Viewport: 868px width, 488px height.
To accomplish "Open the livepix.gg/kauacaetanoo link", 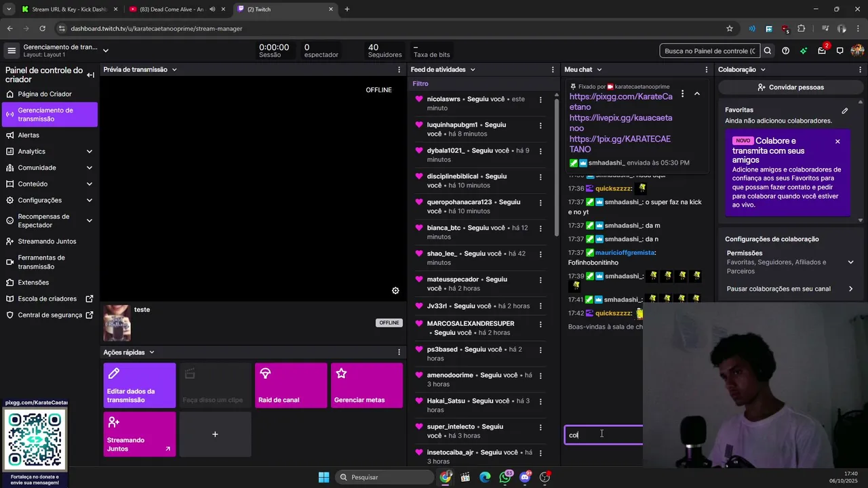I will click(620, 123).
